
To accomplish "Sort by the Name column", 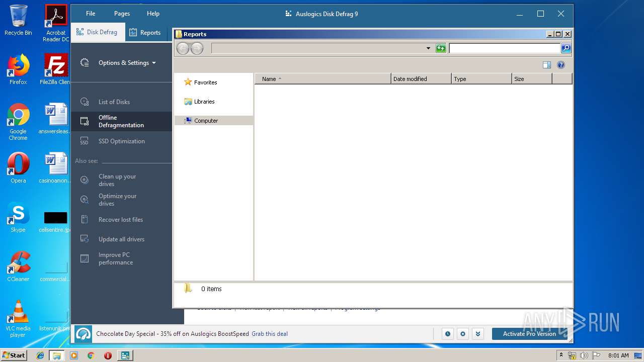I will [323, 79].
